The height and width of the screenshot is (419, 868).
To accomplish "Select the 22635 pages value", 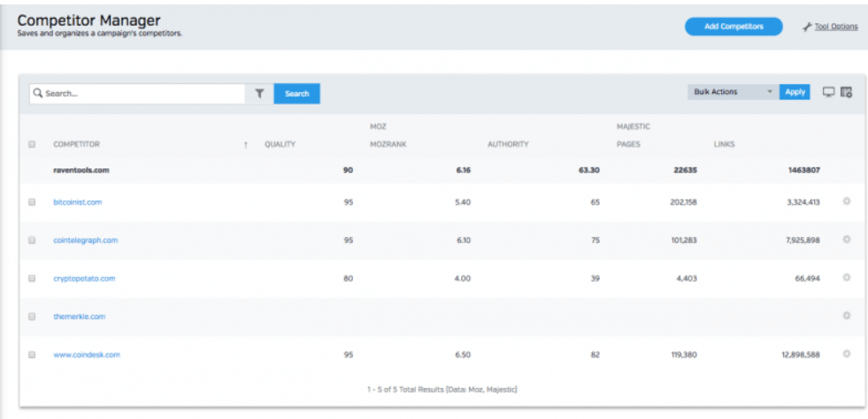I will [x=686, y=170].
